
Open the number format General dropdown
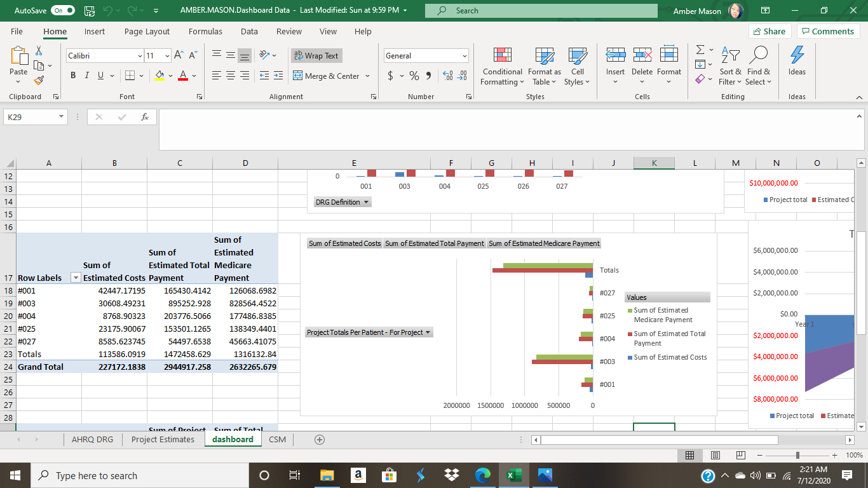[x=464, y=56]
